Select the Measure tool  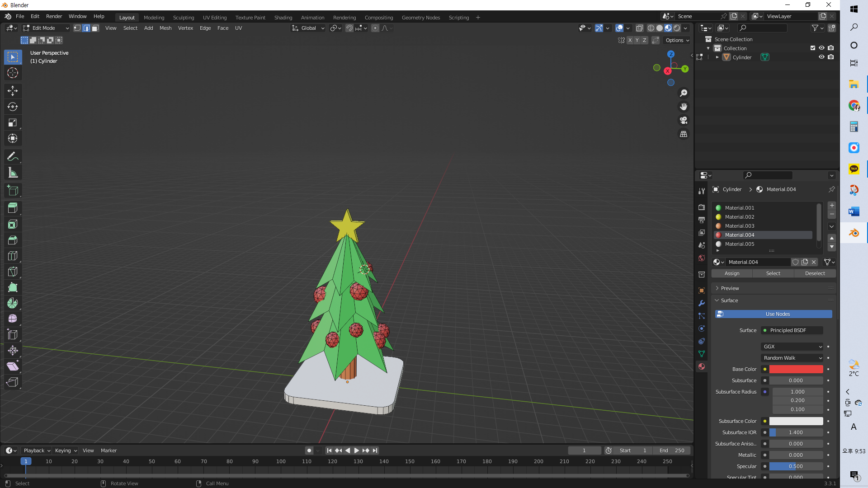pos(13,173)
